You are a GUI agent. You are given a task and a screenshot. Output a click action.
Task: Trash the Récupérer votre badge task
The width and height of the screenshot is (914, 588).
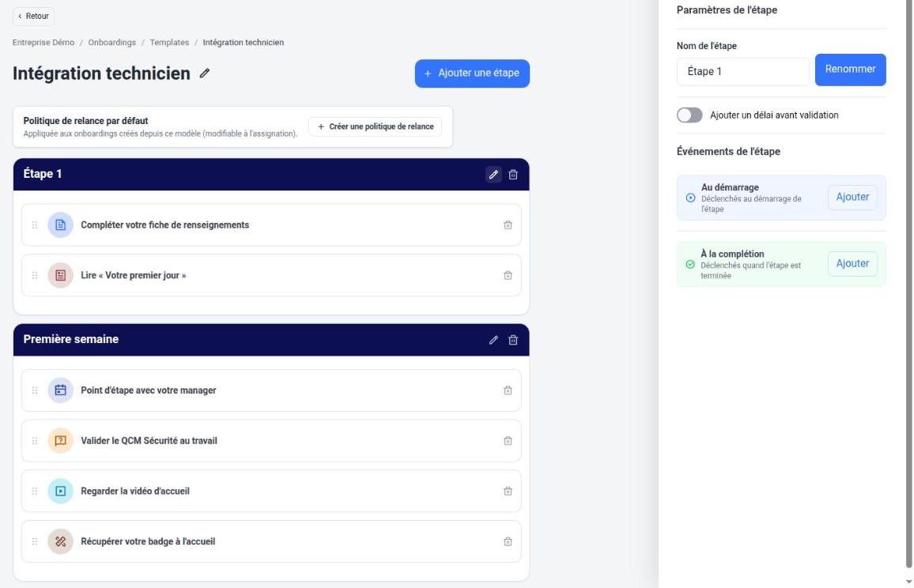click(x=508, y=541)
